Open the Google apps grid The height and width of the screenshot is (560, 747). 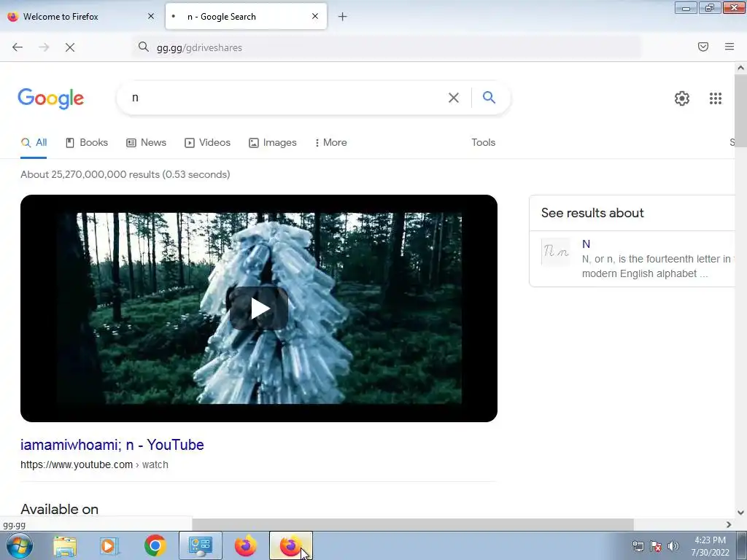click(715, 98)
